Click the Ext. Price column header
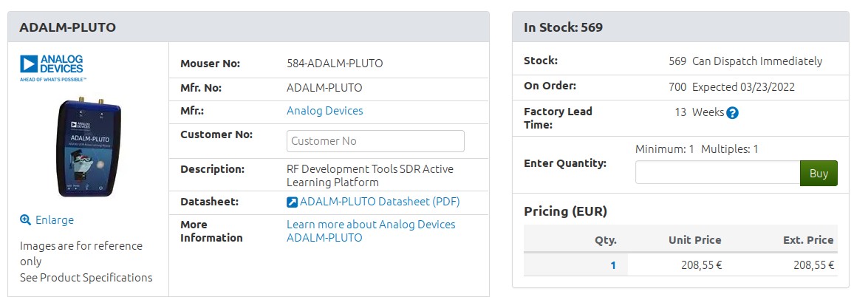The width and height of the screenshot is (868, 297). click(808, 240)
